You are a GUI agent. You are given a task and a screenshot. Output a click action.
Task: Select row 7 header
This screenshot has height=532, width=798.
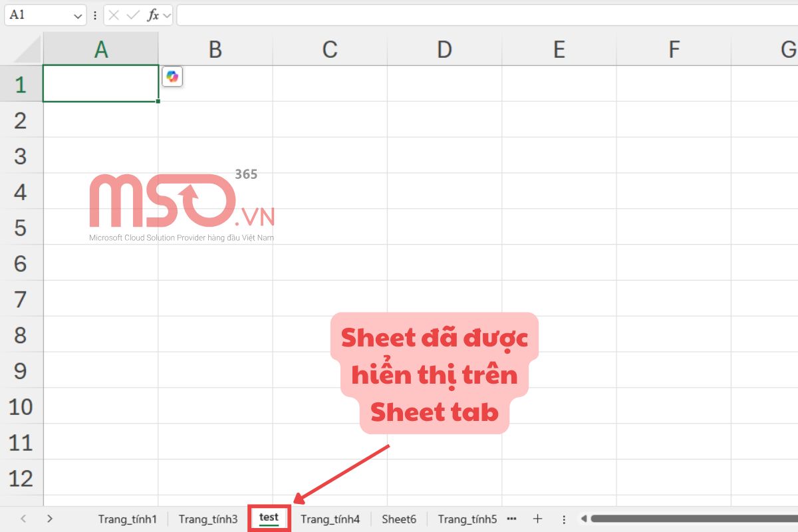[x=21, y=299]
